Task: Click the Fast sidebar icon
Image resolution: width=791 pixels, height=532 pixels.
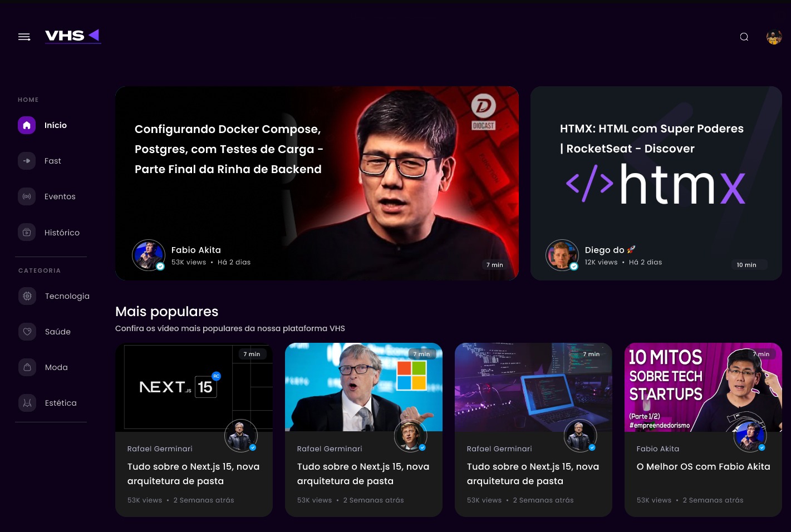Action: [x=27, y=161]
